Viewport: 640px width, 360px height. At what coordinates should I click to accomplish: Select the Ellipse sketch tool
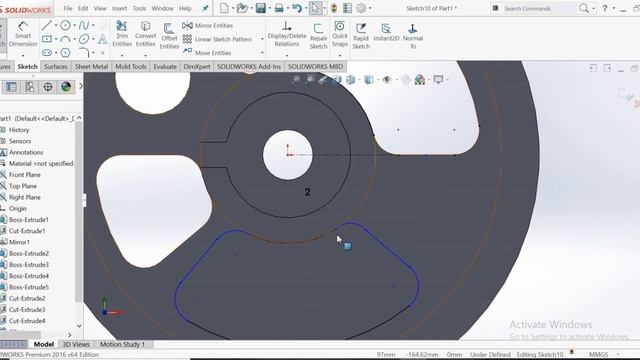(x=84, y=39)
